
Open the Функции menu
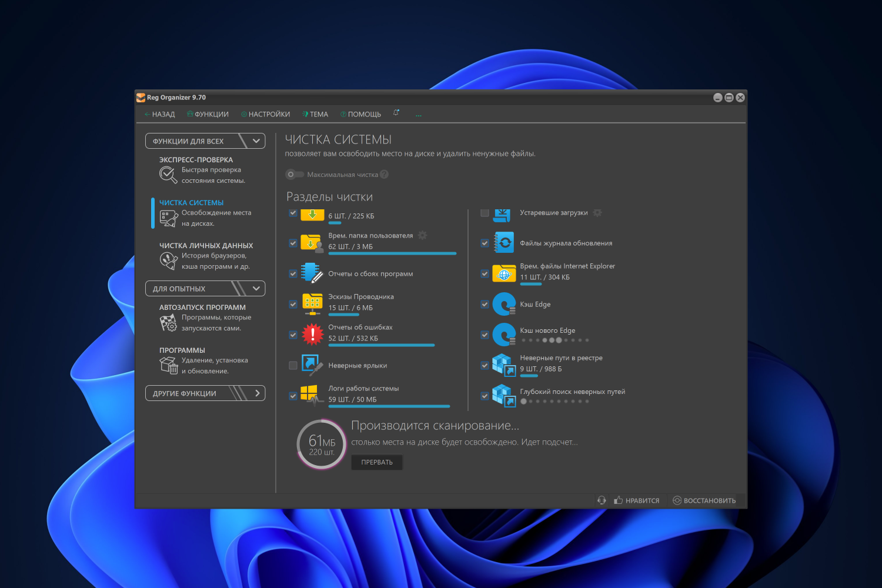tap(208, 115)
